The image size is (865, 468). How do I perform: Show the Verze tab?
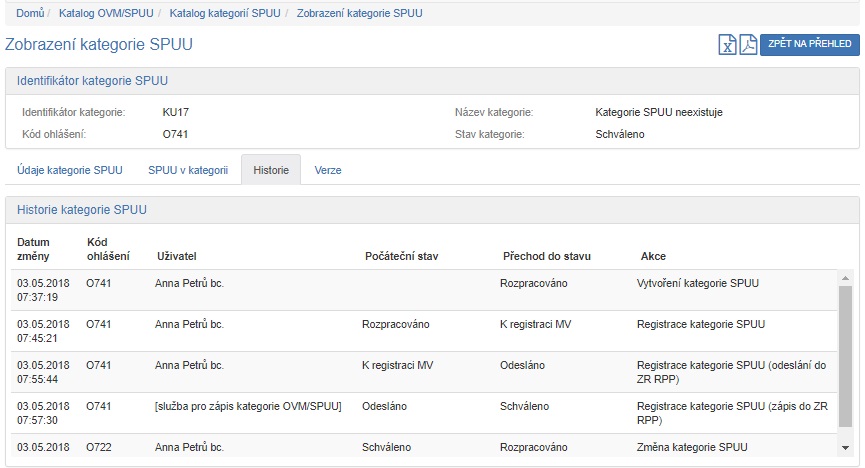pyautogui.click(x=328, y=170)
